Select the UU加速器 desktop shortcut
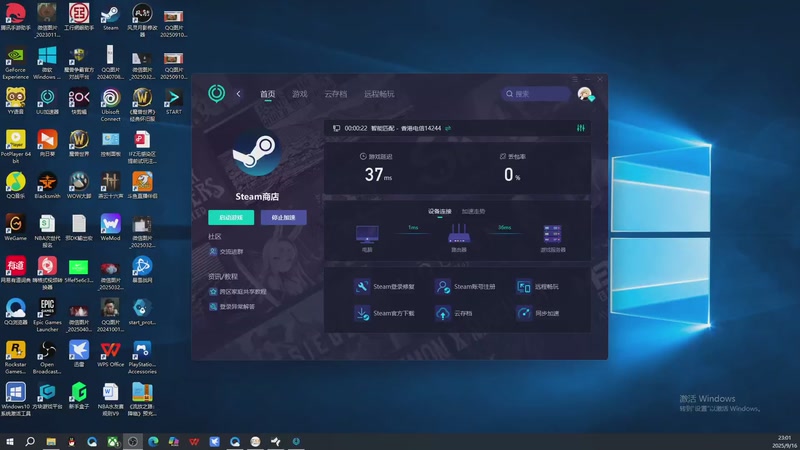Image resolution: width=800 pixels, height=450 pixels. (47, 102)
